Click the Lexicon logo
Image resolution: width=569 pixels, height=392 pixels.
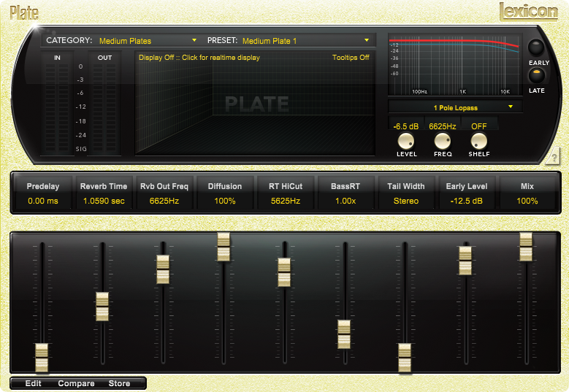pos(528,11)
